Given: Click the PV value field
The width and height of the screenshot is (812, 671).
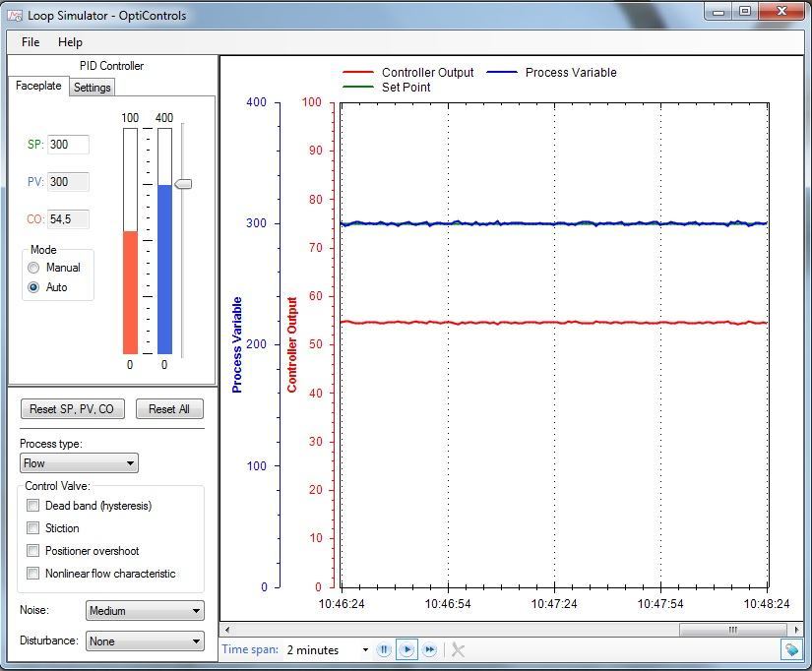Looking at the screenshot, I should coord(68,182).
